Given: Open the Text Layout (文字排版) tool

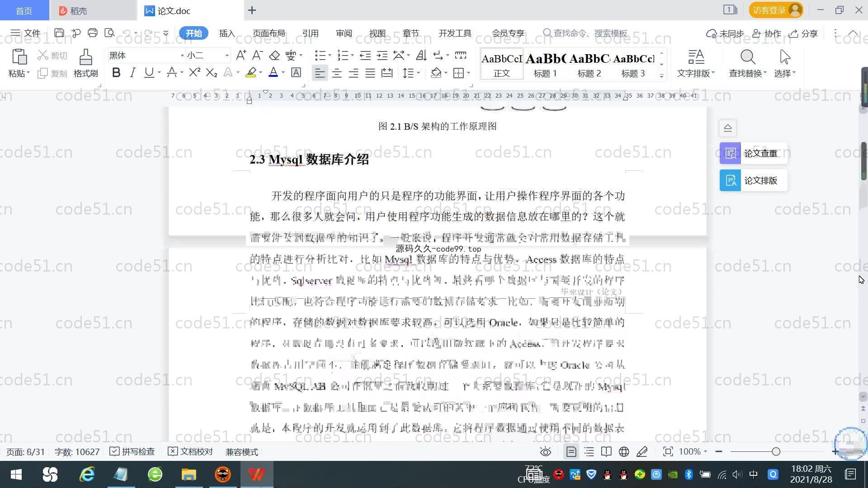Looking at the screenshot, I should [x=696, y=63].
